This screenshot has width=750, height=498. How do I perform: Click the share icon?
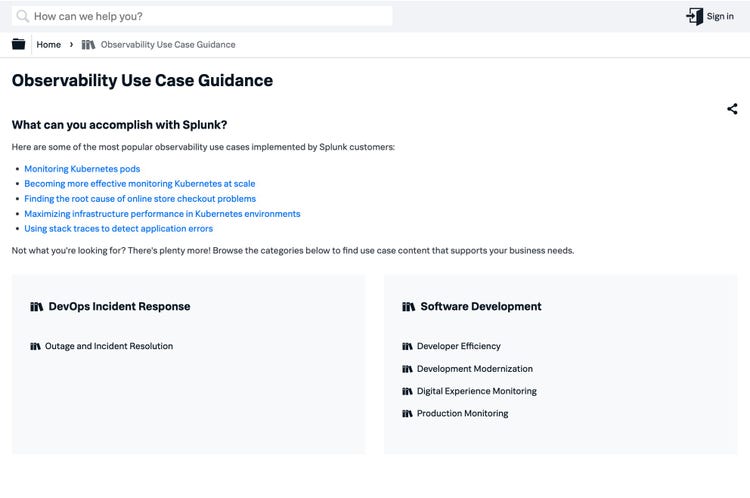[732, 109]
